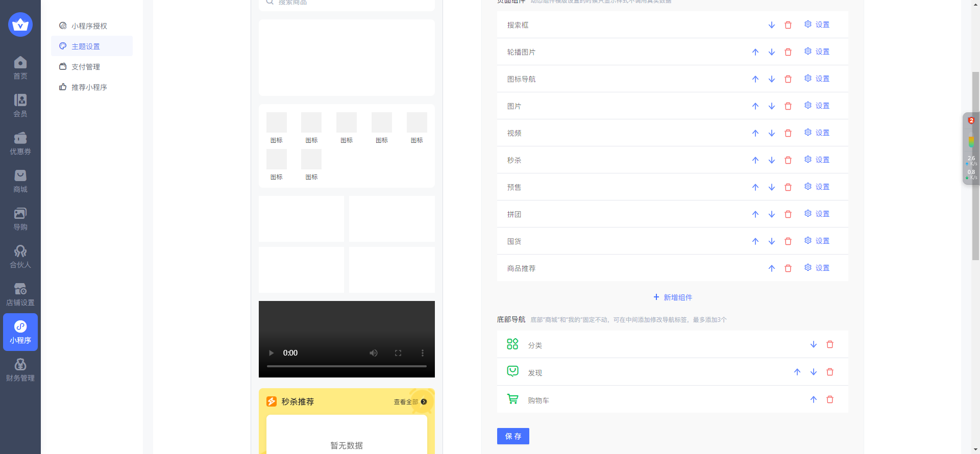Viewport: 980px width, 454px height.
Task: Delete the 轮播图片 component
Action: (788, 52)
